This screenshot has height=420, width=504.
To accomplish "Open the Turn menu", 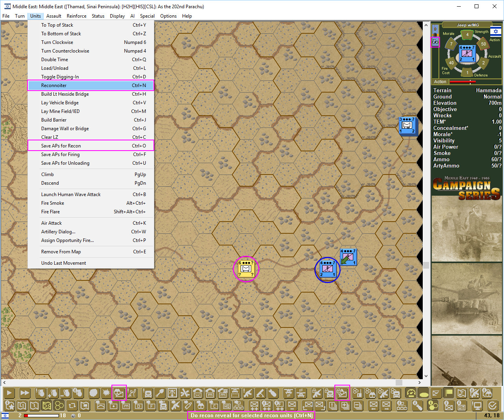I will click(x=20, y=16).
